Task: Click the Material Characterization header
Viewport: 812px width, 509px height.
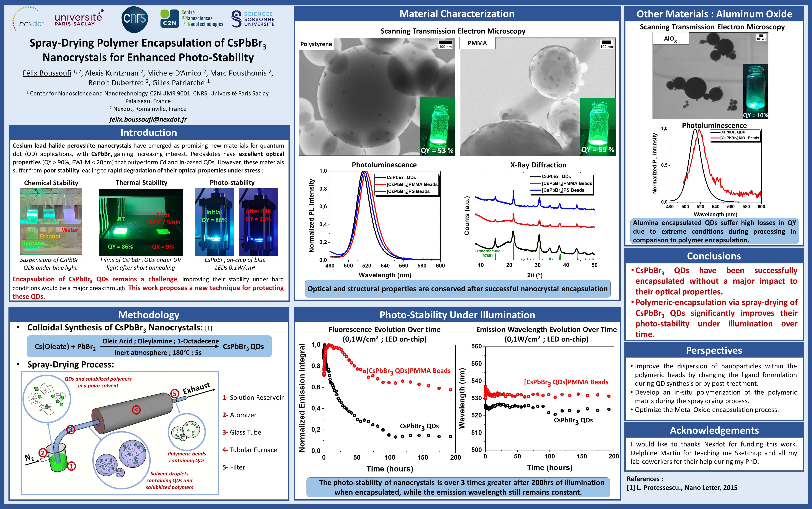Action: (457, 13)
